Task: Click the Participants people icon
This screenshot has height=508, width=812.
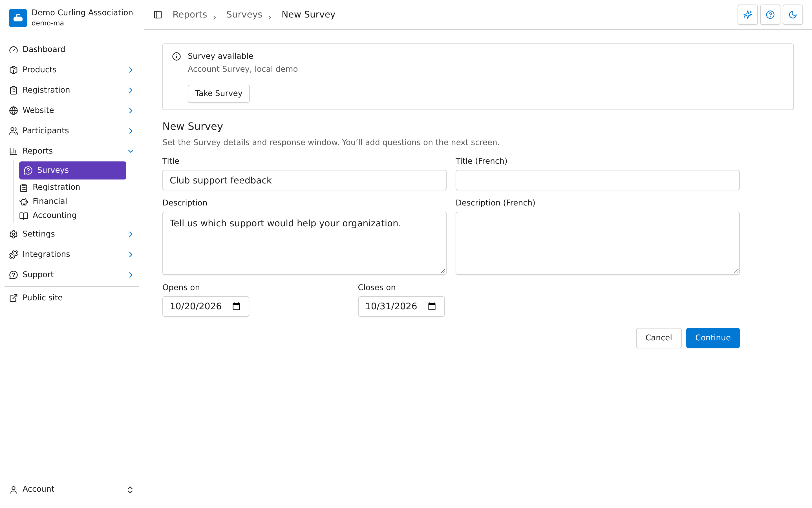Action: 14,131
